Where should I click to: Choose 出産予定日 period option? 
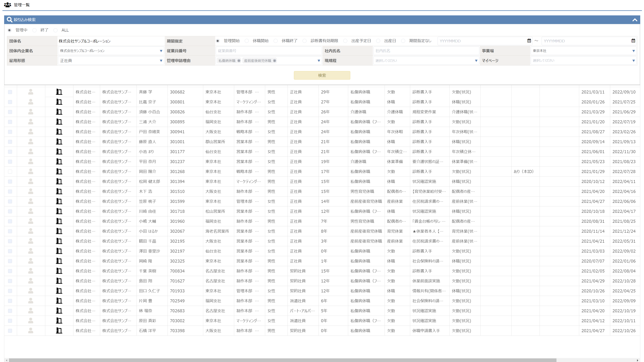click(345, 41)
